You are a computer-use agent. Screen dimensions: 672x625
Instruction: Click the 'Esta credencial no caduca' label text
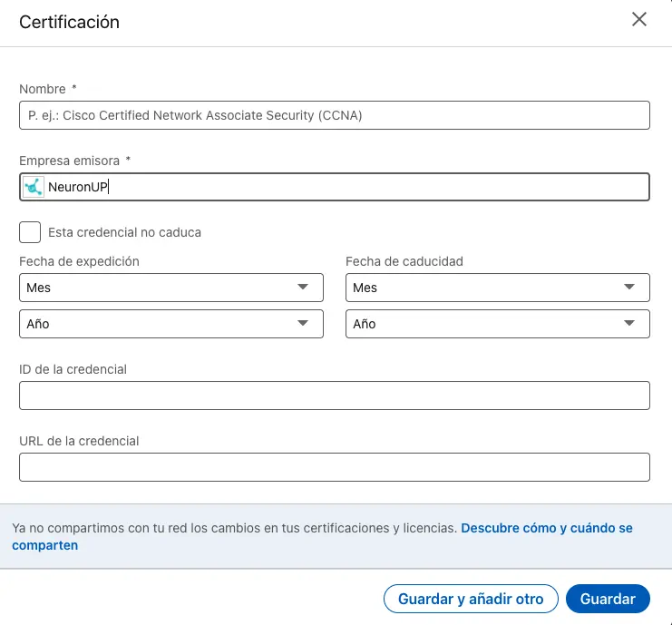click(124, 232)
